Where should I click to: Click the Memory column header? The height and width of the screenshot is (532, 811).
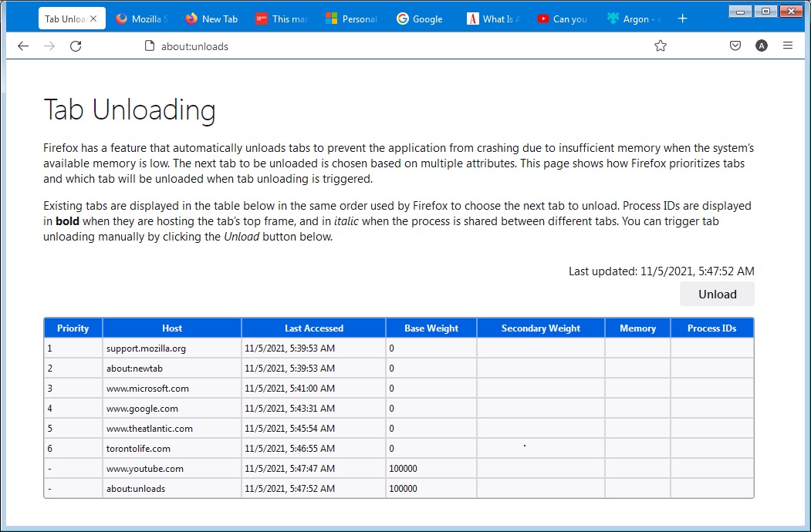click(637, 328)
